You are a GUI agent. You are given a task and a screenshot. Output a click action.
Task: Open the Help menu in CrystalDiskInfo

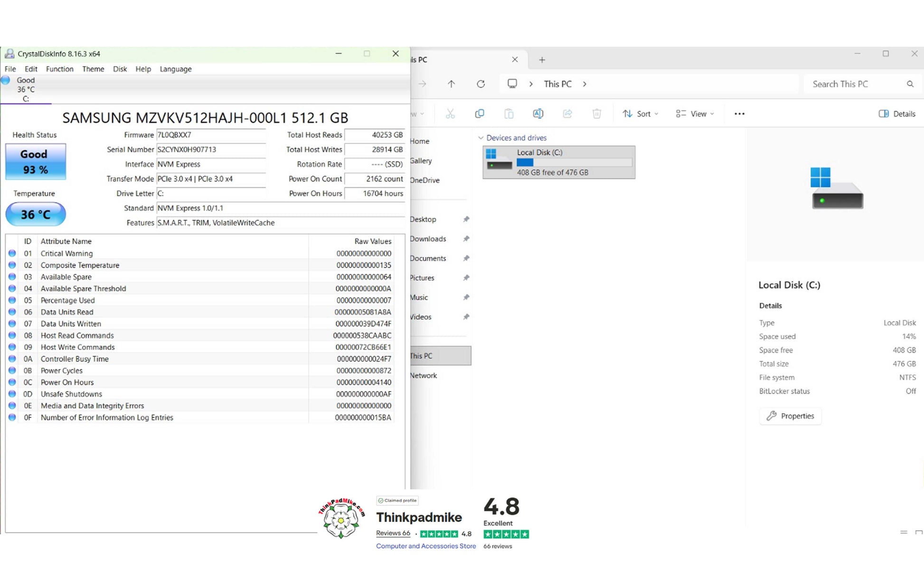pos(143,69)
